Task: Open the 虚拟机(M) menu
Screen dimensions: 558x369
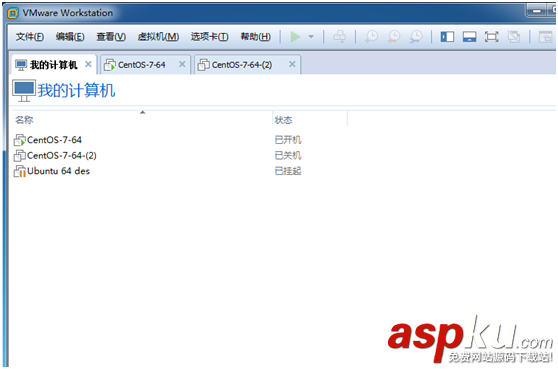Action: [158, 37]
